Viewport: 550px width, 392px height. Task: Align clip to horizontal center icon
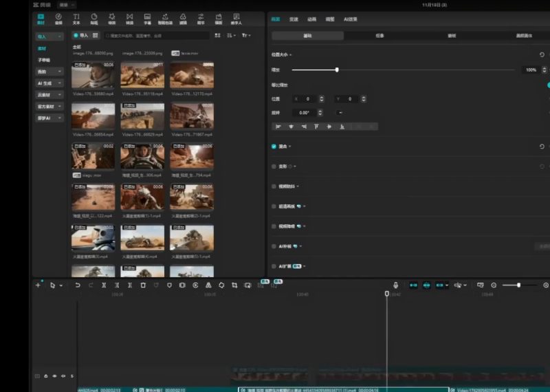(x=291, y=127)
